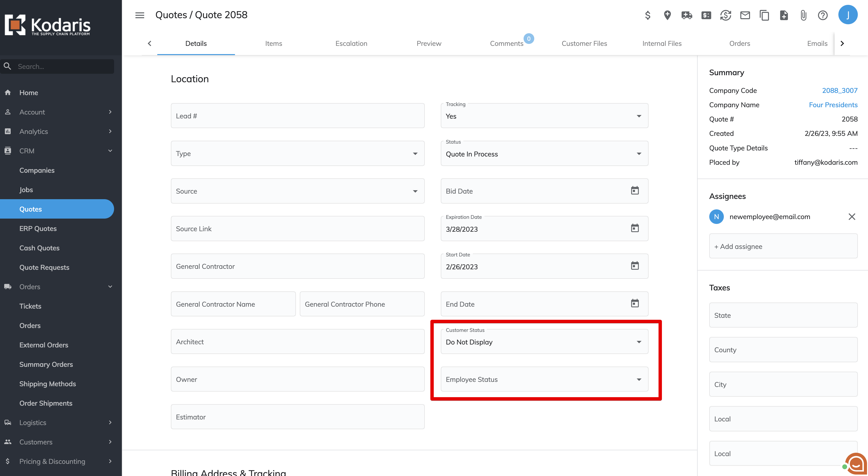Expand the Employee Status dropdown
This screenshot has height=476, width=868.
544,379
